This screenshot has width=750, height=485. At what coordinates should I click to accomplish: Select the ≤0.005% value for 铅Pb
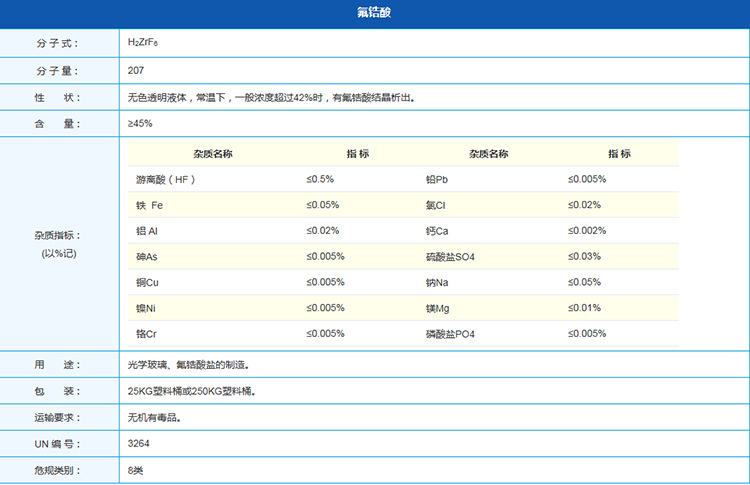587,179
